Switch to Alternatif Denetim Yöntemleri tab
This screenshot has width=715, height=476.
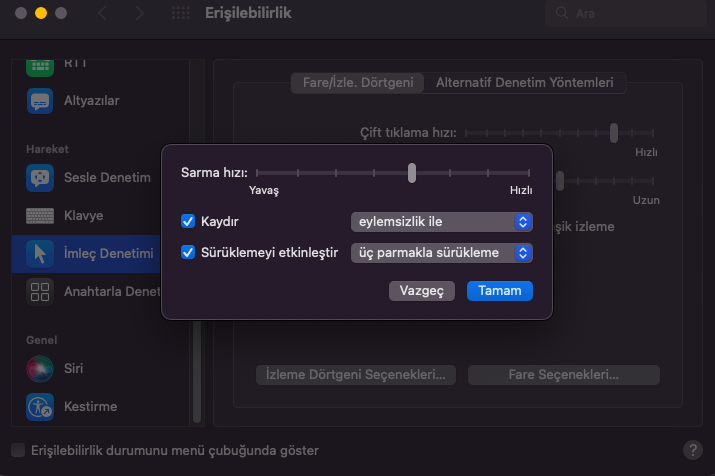coord(524,83)
